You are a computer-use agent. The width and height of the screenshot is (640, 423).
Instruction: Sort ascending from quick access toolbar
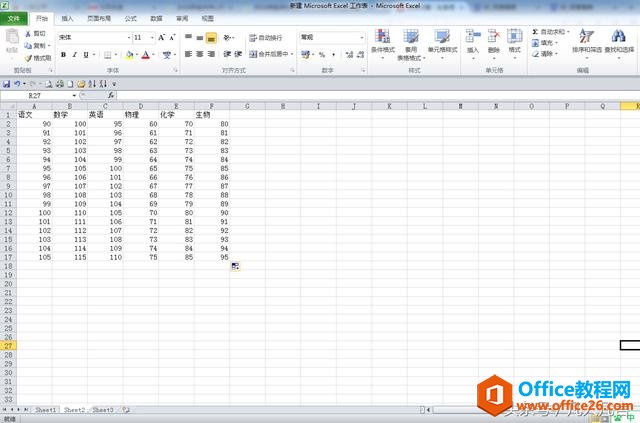click(x=92, y=84)
